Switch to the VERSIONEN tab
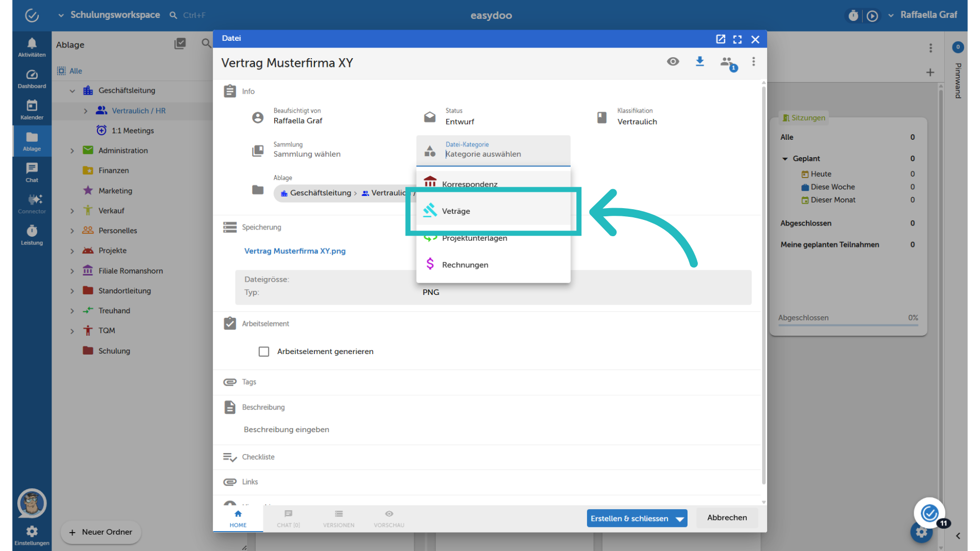Image resolution: width=980 pixels, height=551 pixels. 338,518
